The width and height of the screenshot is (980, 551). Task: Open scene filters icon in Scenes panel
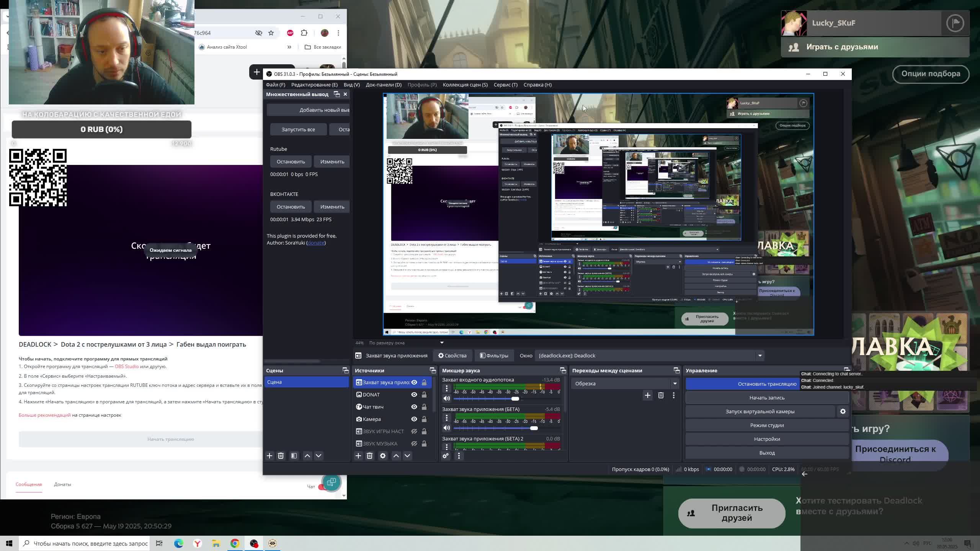point(294,456)
